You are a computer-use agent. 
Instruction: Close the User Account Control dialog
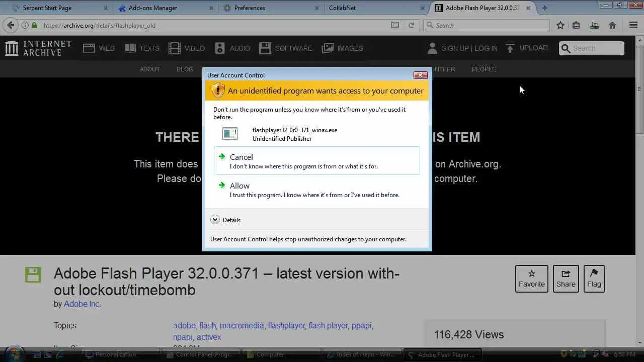[x=420, y=75]
